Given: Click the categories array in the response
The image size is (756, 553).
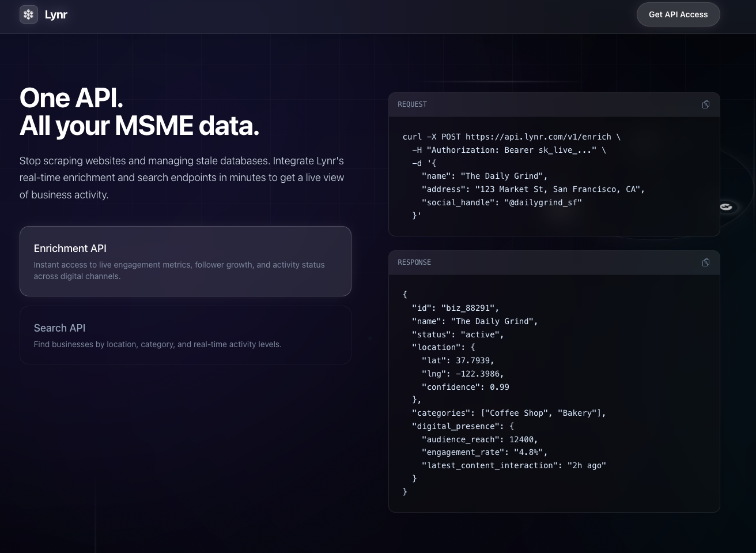Looking at the screenshot, I should [542, 413].
